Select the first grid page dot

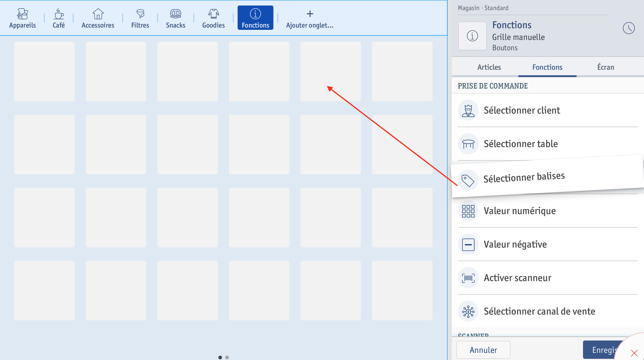pyautogui.click(x=220, y=357)
